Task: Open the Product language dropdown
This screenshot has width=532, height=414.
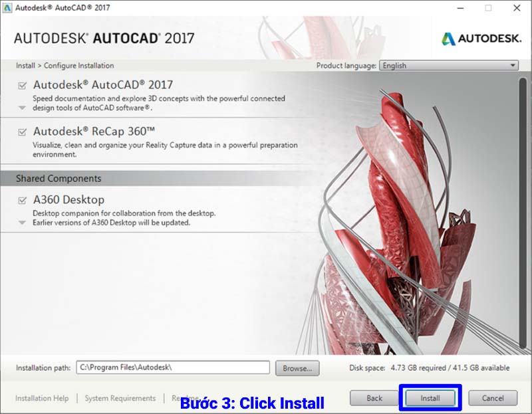Action: click(449, 65)
